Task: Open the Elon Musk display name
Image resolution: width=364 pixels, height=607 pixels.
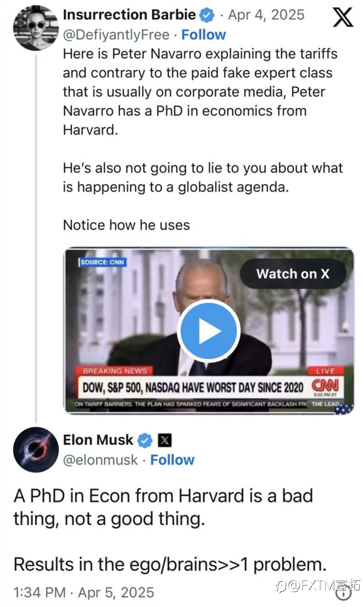Action: click(x=98, y=440)
